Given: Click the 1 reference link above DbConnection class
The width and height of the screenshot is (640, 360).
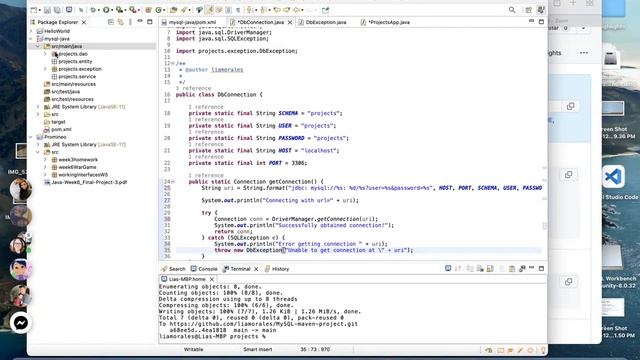Looking at the screenshot, I should (x=193, y=89).
